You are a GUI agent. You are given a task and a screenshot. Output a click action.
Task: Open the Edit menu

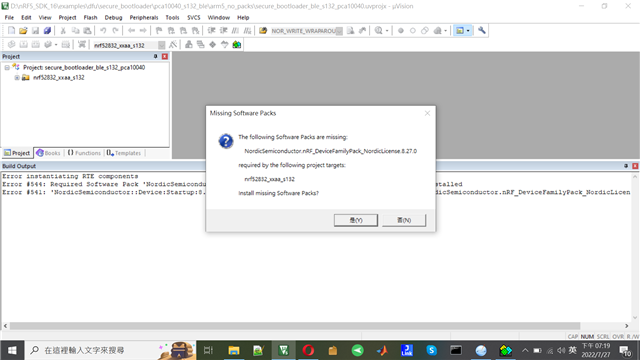[x=26, y=18]
